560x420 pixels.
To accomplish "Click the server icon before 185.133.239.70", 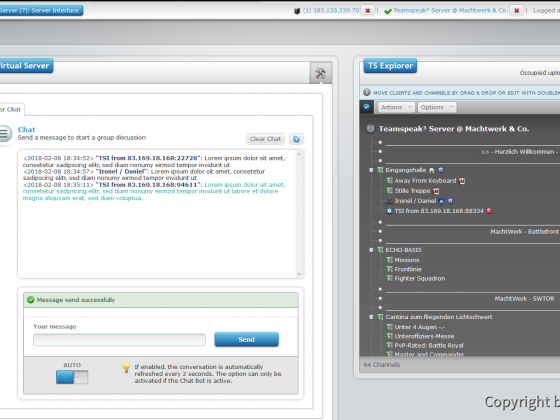I will 297,11.
